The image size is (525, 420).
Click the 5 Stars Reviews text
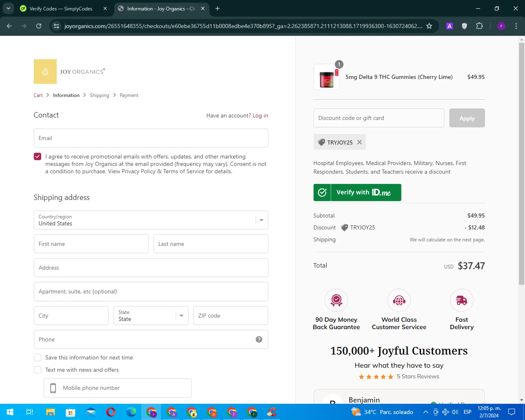tap(418, 376)
